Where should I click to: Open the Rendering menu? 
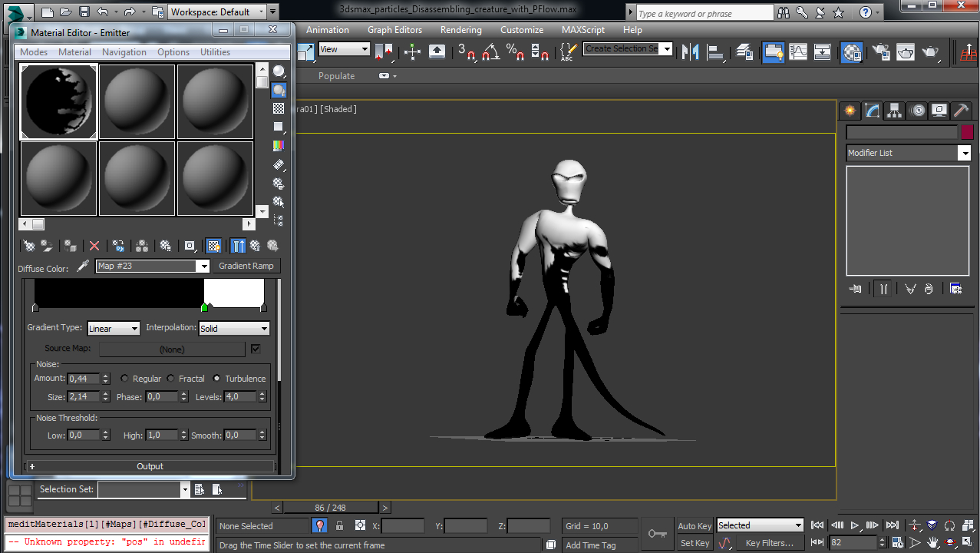click(461, 30)
